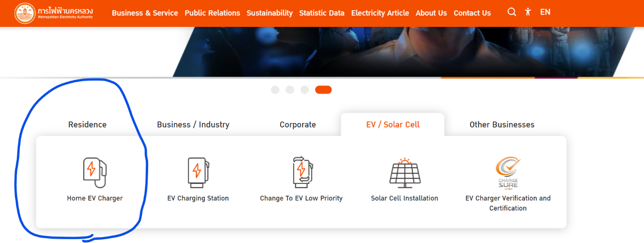Open the Solar Cell Installation icon

(x=405, y=172)
